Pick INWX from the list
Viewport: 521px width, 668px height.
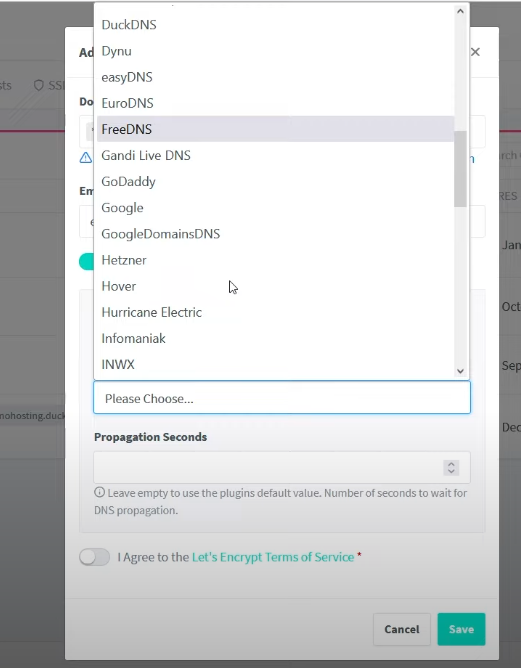[275, 364]
